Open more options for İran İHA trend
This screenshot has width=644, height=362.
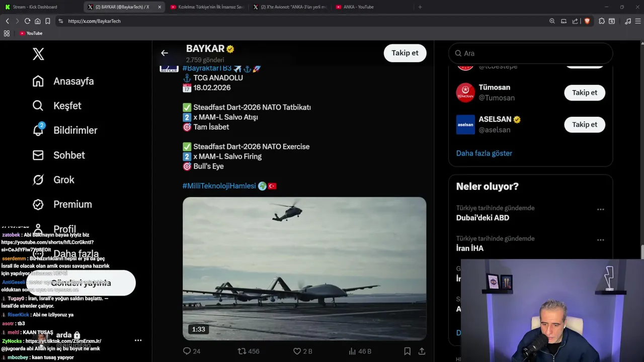click(600, 240)
